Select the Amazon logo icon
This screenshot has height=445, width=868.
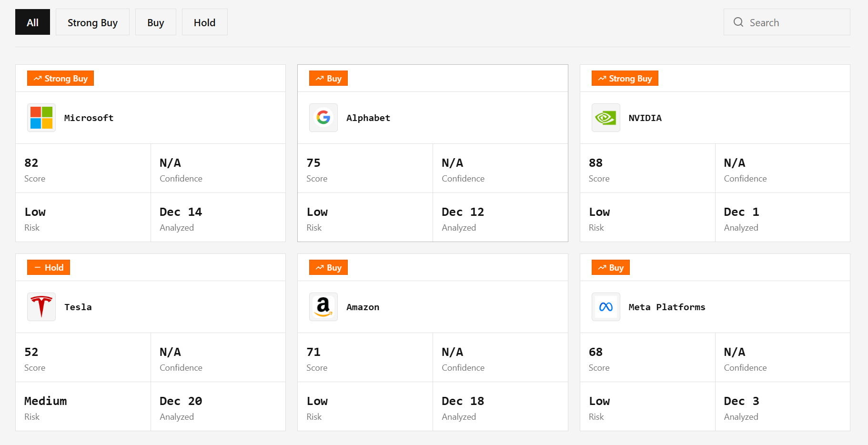coord(323,307)
